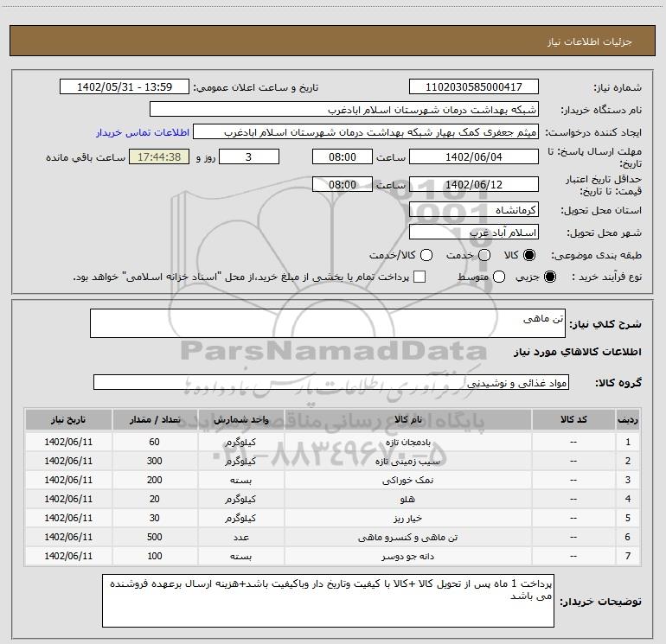Select the خدمت radio button
Screen dimensions: 666x644
484,255
